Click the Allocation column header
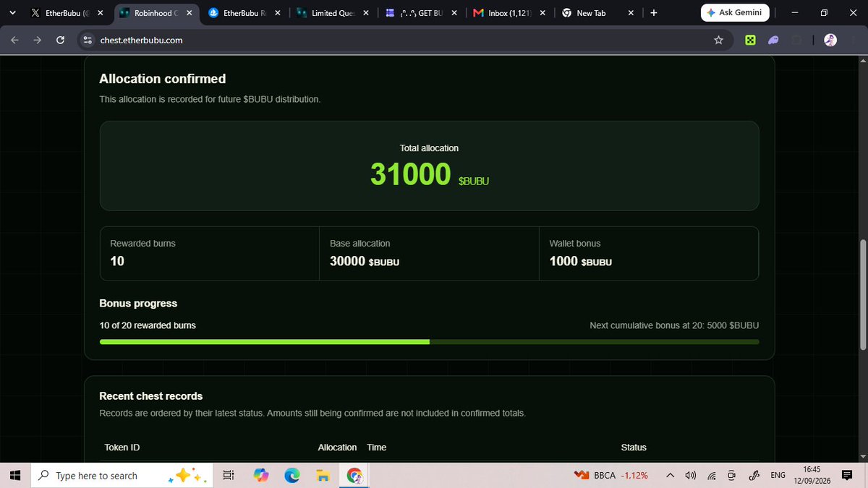This screenshot has height=488, width=868. pos(337,448)
